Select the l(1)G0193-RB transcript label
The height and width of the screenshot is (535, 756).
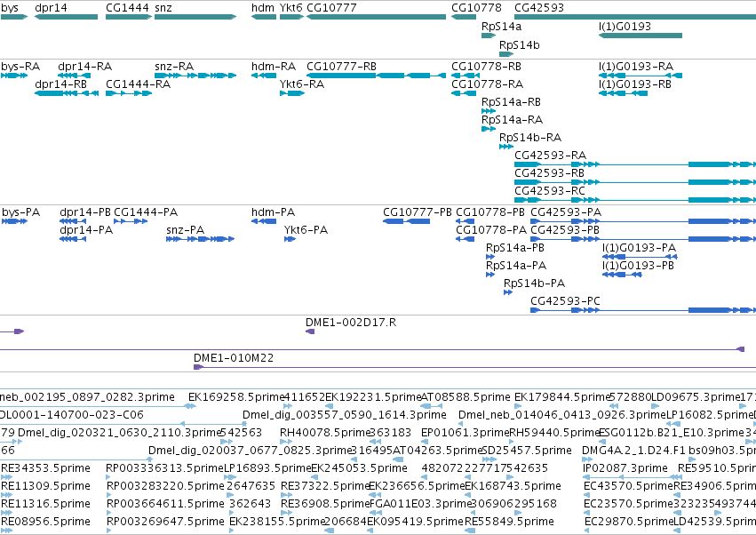point(635,84)
